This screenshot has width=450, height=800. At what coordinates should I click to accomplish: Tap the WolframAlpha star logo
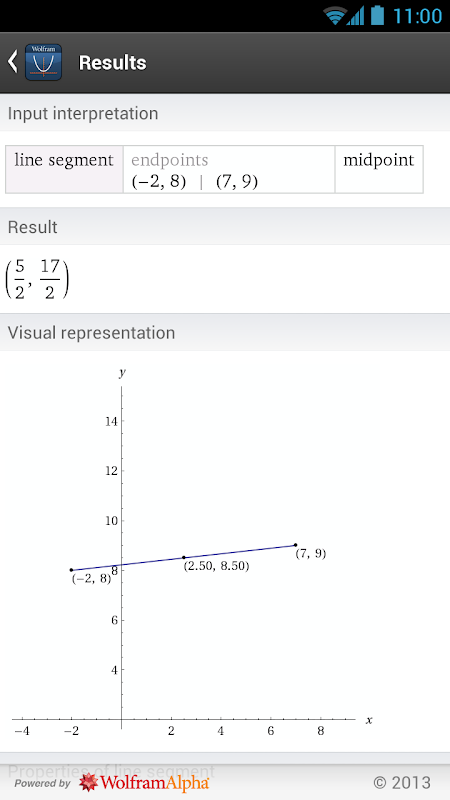(88, 782)
